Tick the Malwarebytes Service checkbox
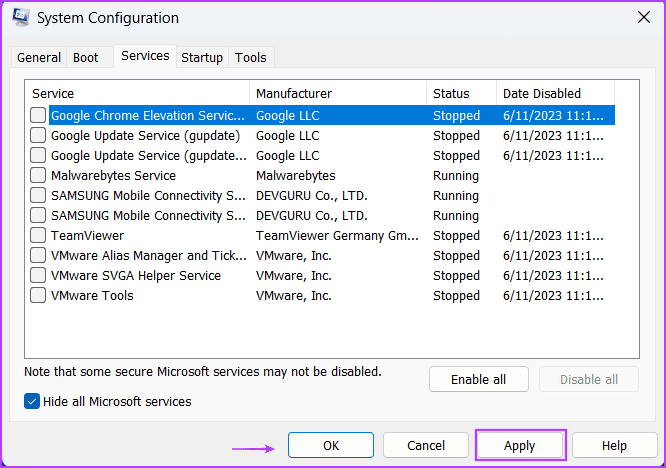Viewport: 666px width, 468px height. tap(38, 175)
